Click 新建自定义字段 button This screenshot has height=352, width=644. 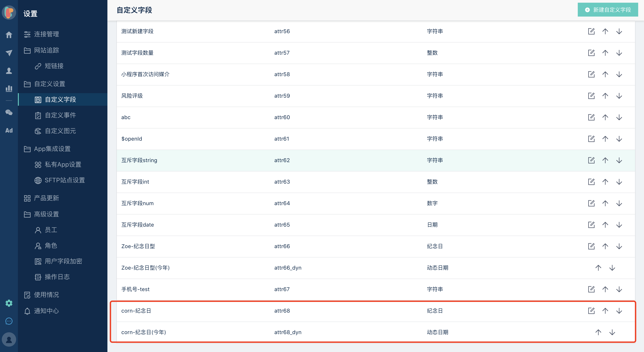[608, 10]
